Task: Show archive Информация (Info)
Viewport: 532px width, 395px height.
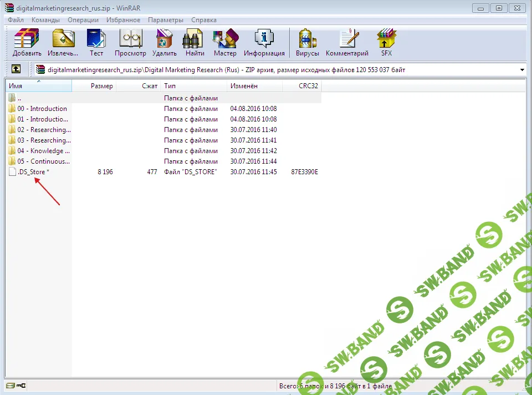Action: (x=264, y=43)
